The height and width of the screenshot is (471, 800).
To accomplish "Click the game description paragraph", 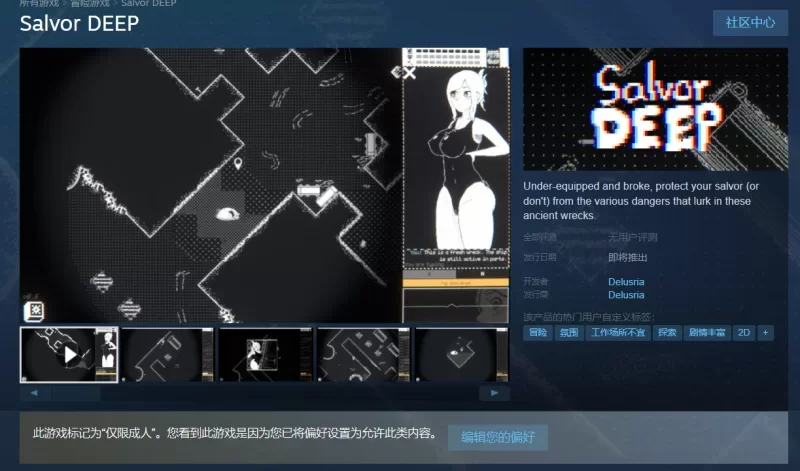I will coord(641,201).
